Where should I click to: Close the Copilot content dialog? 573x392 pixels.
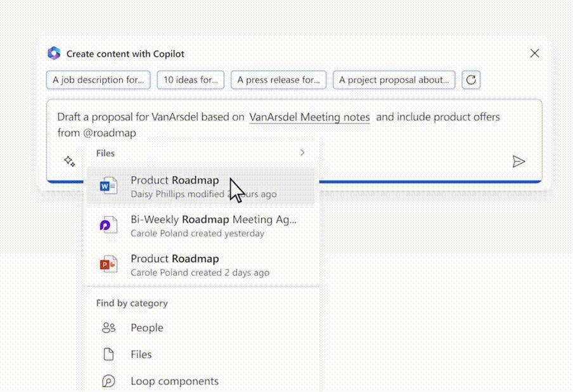(534, 54)
